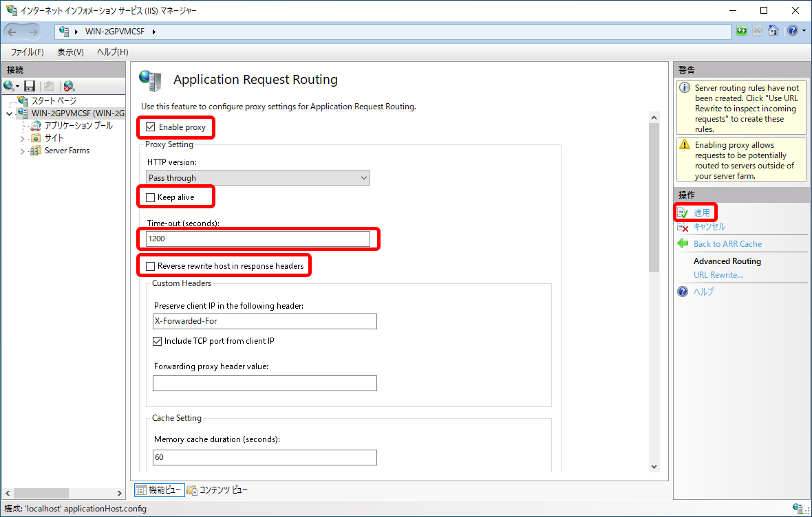The image size is (812, 517).
Task: Click 適用 to apply changes
Action: [702, 212]
